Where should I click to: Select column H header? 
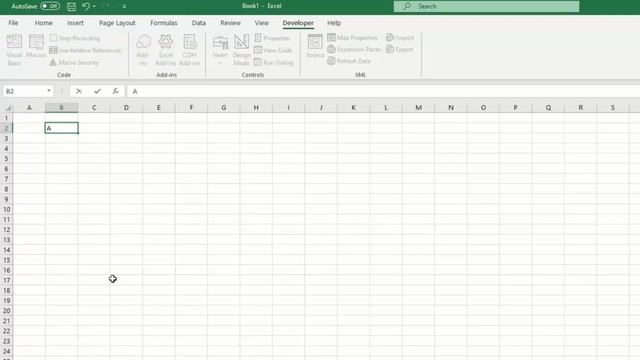coord(256,108)
